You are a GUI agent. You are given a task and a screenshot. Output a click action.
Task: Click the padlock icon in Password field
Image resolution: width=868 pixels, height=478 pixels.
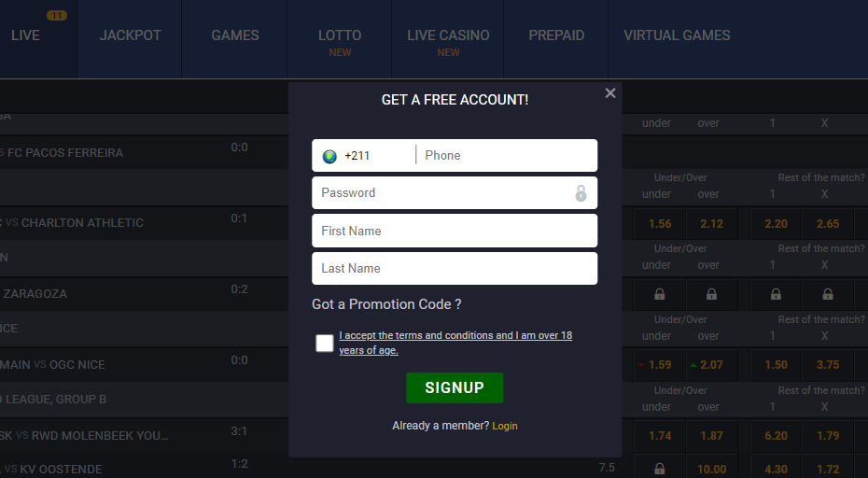click(x=581, y=192)
